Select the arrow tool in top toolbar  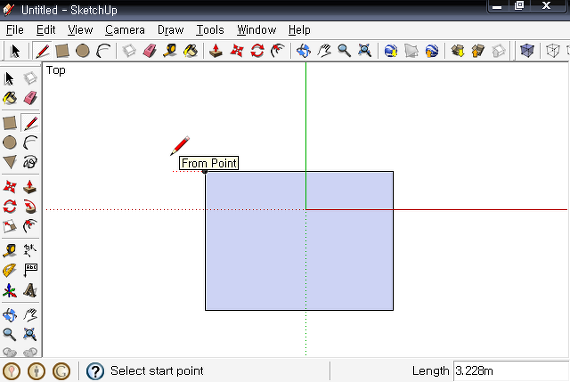[x=15, y=51]
